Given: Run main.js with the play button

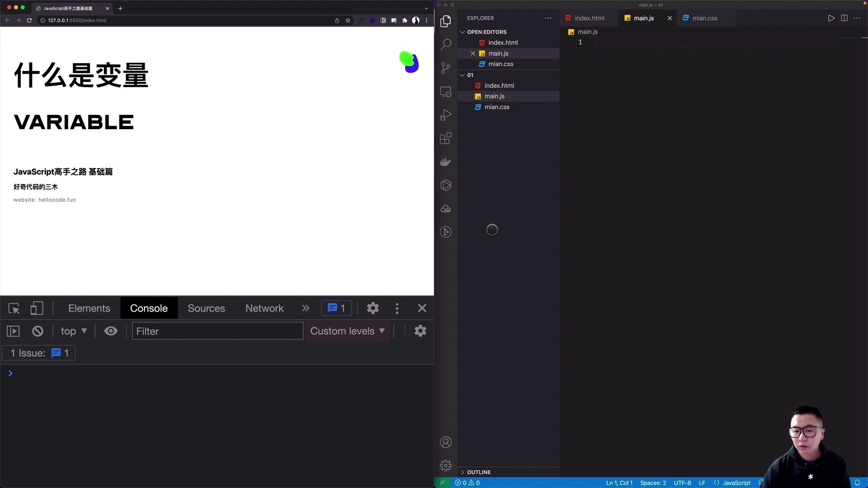Looking at the screenshot, I should [x=831, y=18].
